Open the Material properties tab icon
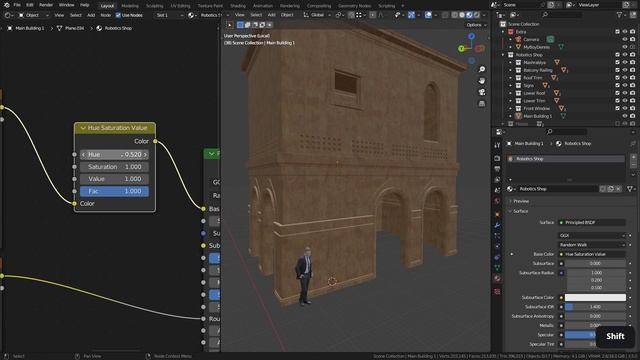Screen dimensions: 640x360 pyautogui.click(x=497, y=278)
